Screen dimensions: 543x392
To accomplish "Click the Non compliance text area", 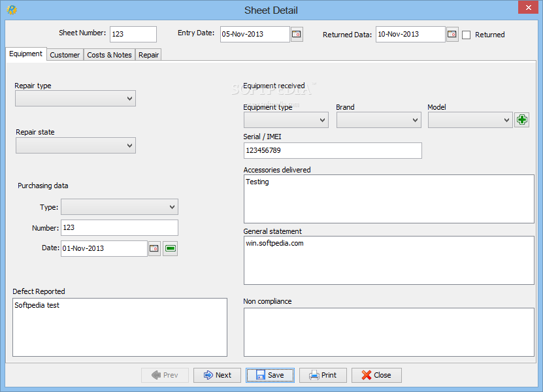I will [389, 332].
